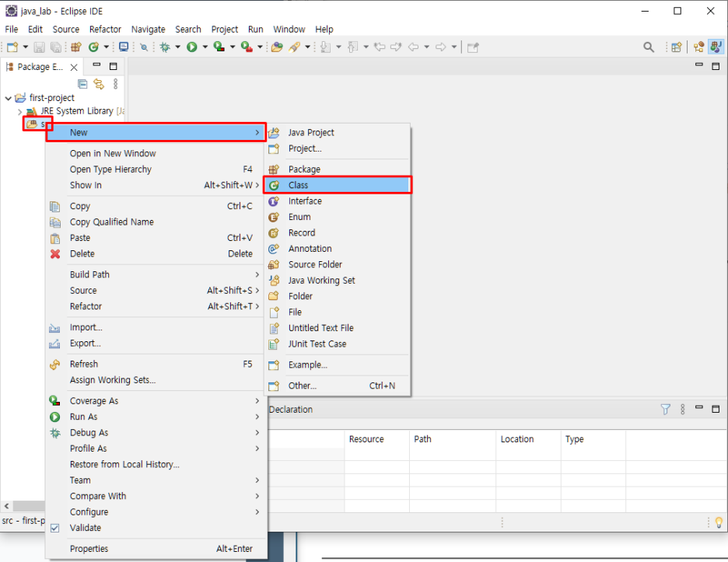Open the New wizard dropdown arrow
728x562 pixels.
(x=25, y=47)
